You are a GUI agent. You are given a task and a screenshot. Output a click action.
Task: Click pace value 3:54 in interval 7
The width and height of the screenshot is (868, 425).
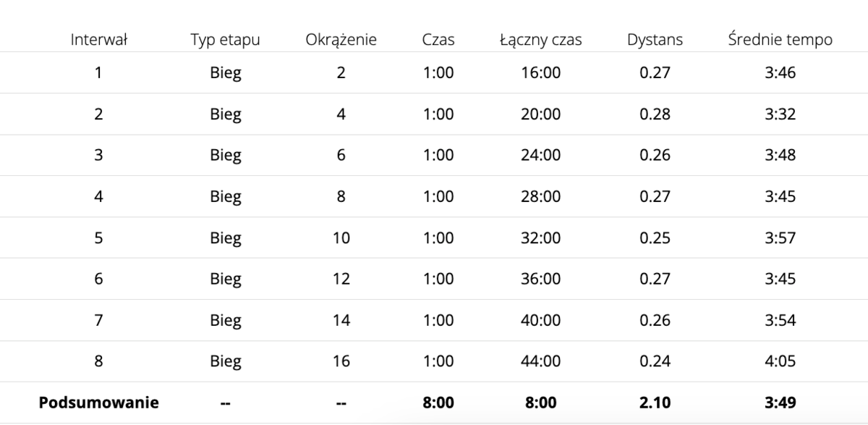point(780,320)
